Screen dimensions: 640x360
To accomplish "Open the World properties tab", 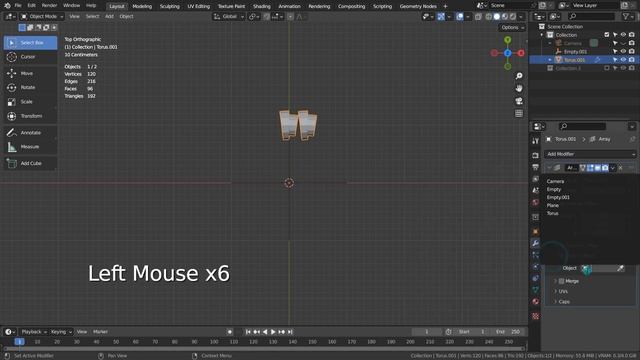I will (536, 202).
